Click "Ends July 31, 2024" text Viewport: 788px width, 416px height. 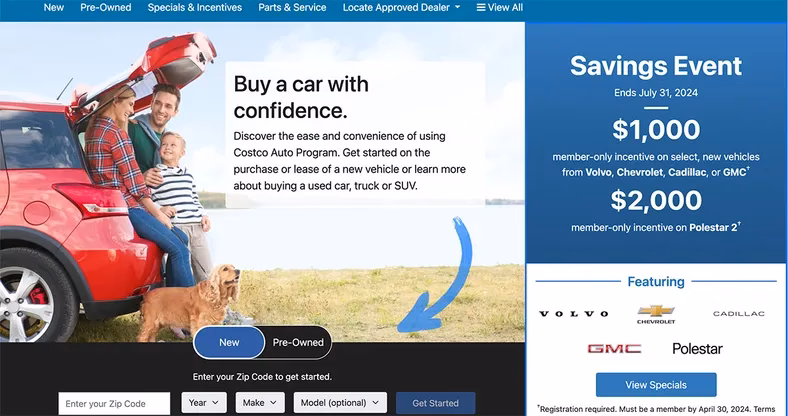point(656,93)
